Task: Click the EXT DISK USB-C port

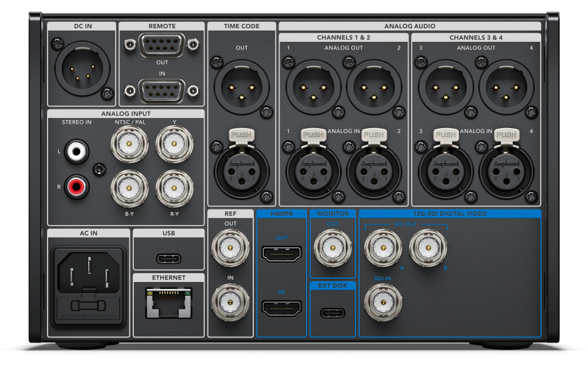Action: pyautogui.click(x=333, y=313)
